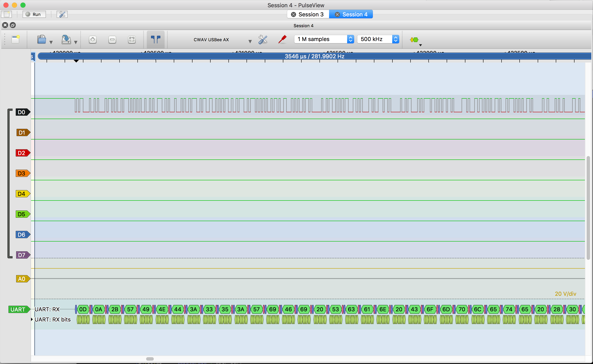
Task: Select the D4 channel label
Action: coord(23,194)
